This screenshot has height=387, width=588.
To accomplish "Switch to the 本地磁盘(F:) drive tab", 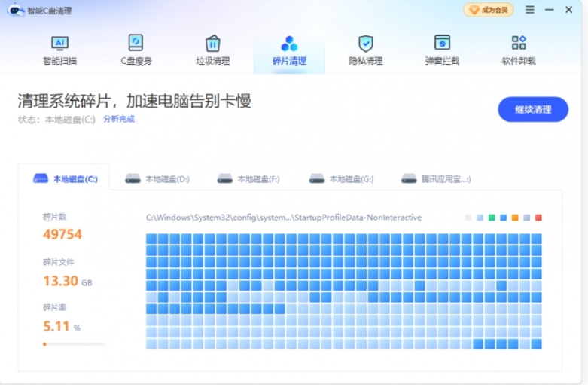I will [248, 179].
